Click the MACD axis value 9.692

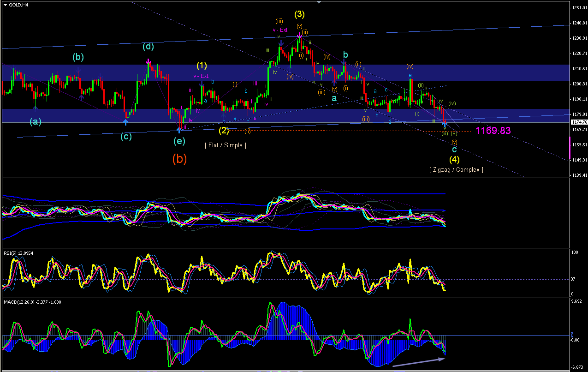(x=576, y=301)
